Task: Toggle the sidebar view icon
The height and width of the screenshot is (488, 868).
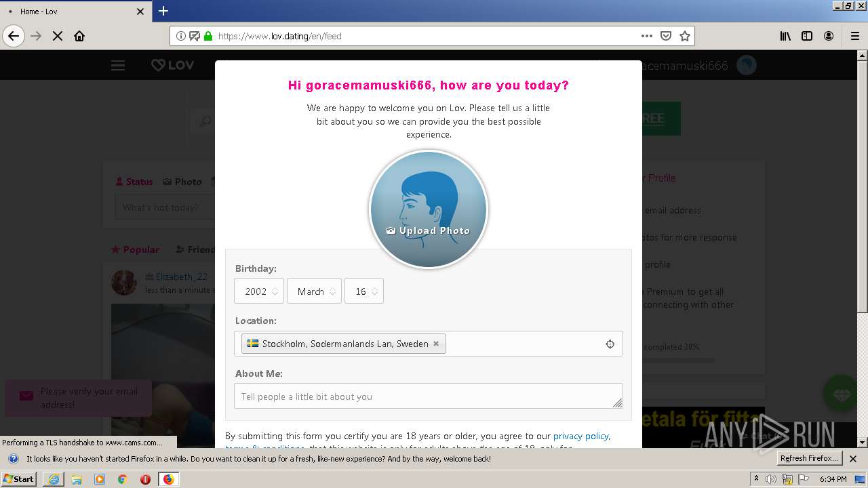Action: click(807, 36)
